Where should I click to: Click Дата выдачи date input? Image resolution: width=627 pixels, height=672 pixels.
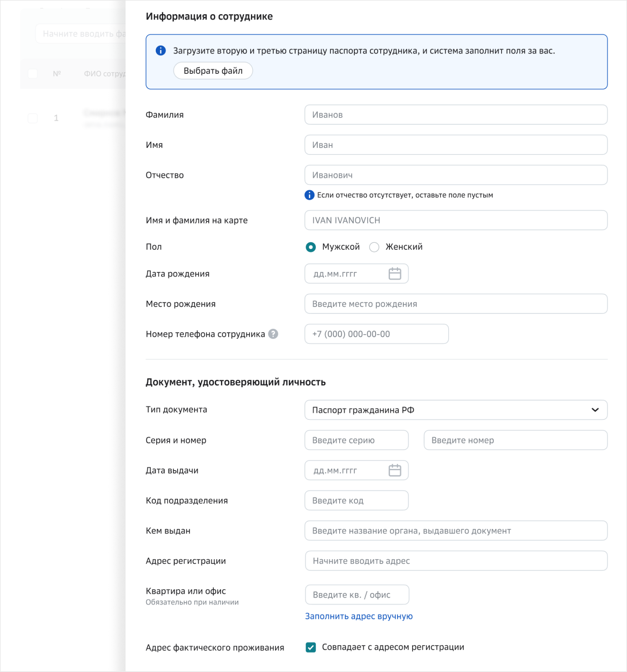pos(356,470)
